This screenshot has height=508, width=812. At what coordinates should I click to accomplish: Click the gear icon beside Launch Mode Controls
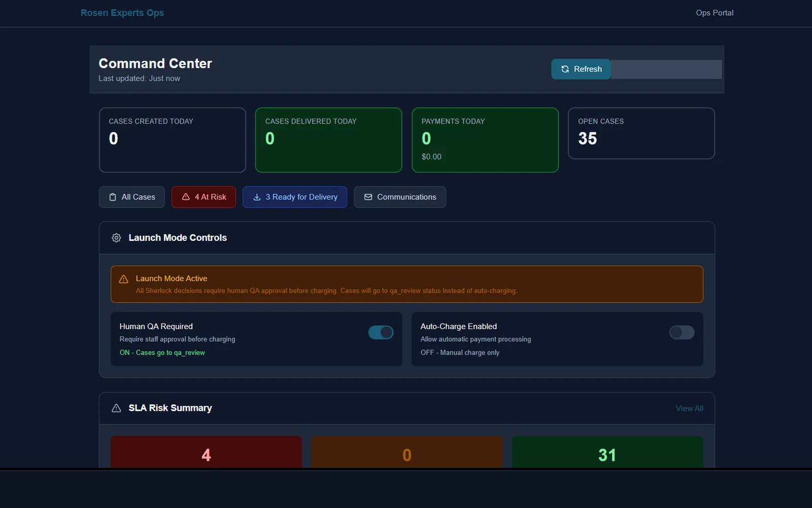point(116,238)
